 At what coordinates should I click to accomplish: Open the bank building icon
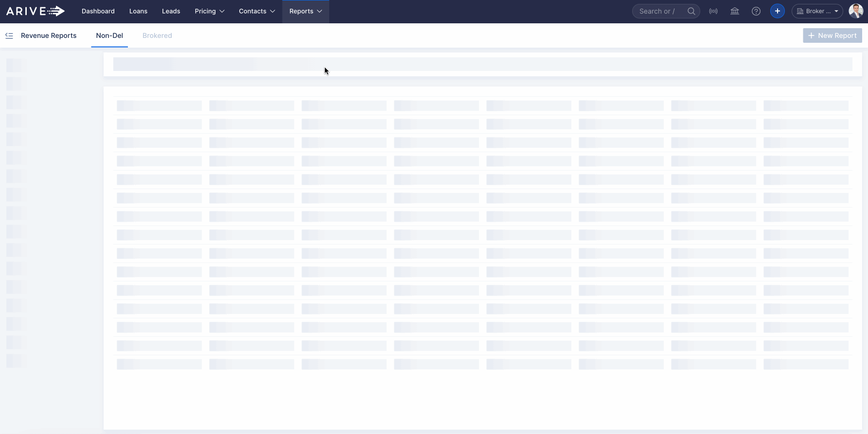(735, 11)
